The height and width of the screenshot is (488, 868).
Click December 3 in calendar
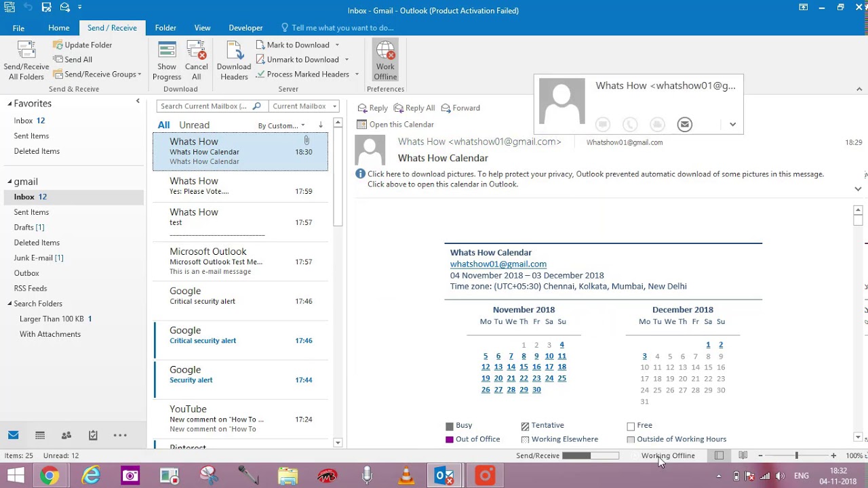644,356
